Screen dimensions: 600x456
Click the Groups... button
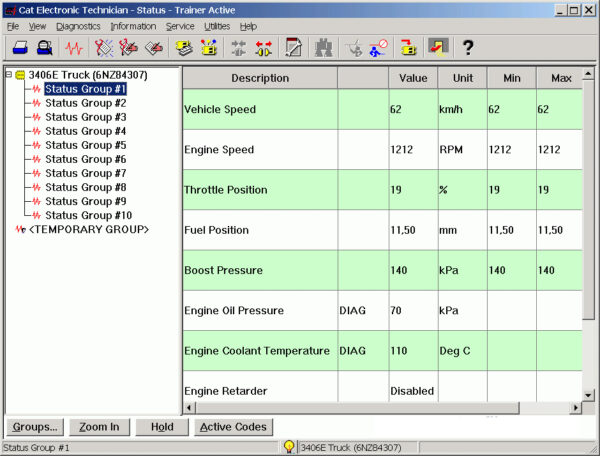[35, 427]
